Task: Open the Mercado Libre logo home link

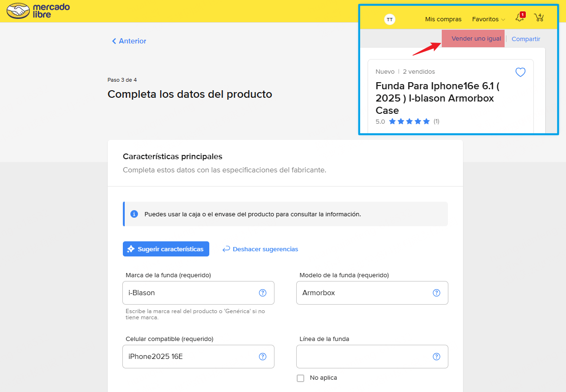Action: (38, 10)
